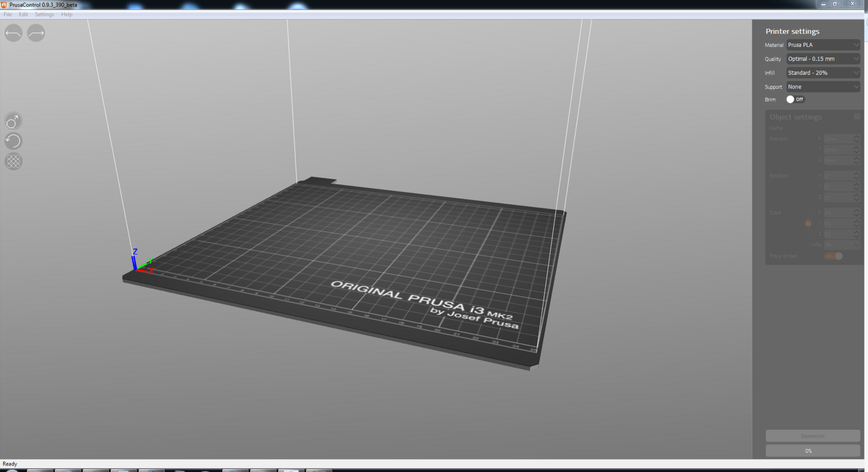Toggle the Place on bed switch
The image size is (868, 472).
click(834, 256)
